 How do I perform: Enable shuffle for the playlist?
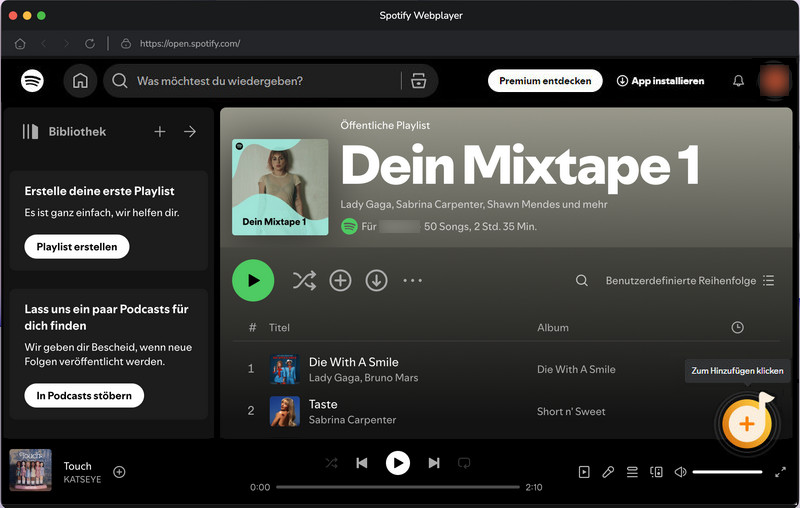click(304, 281)
